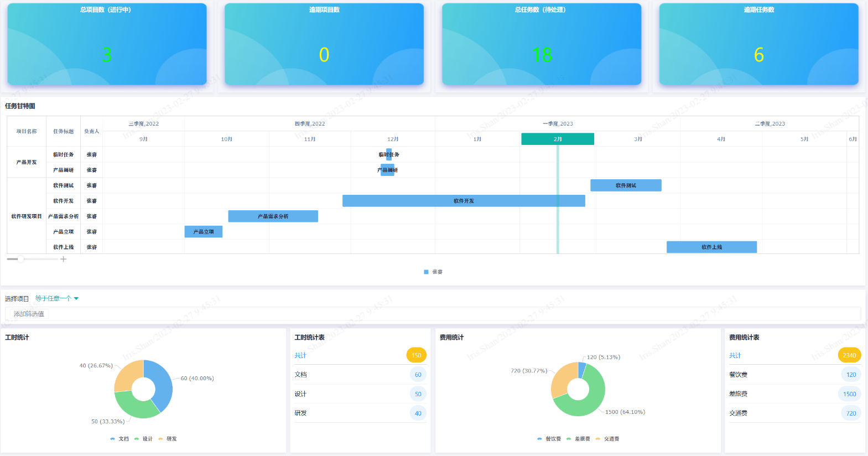Toggle the 差旅费 legend icon in 费用统计
The image size is (868, 456).
click(x=569, y=439)
